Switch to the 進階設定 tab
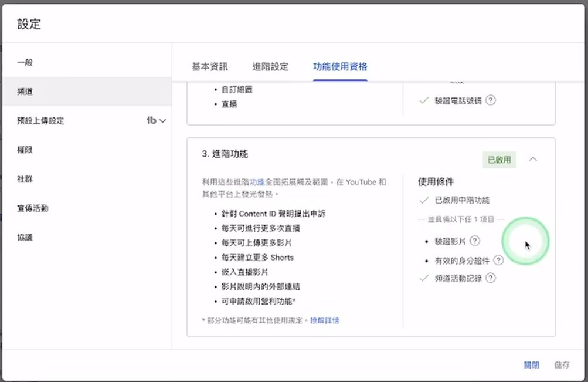588x382 pixels. [270, 67]
